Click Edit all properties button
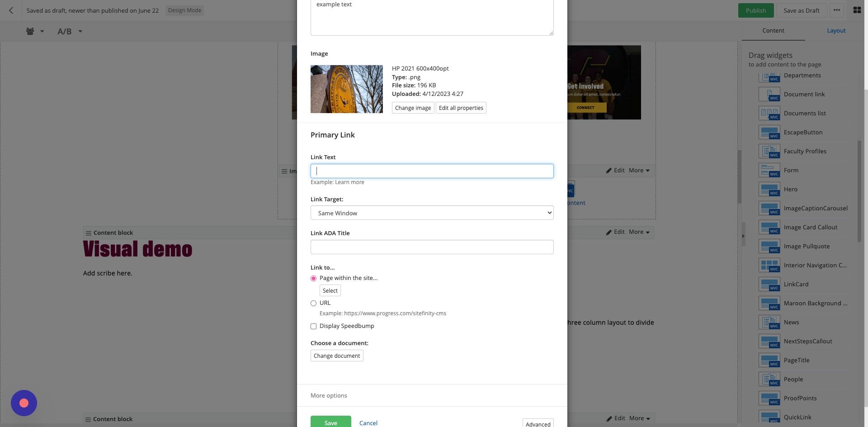Viewport: 868px width, 427px height. 461,108
